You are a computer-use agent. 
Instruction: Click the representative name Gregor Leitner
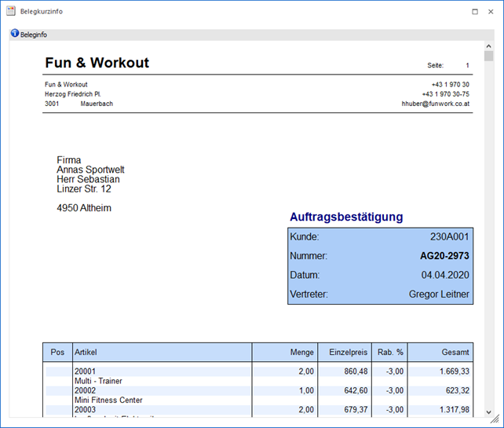(x=439, y=294)
